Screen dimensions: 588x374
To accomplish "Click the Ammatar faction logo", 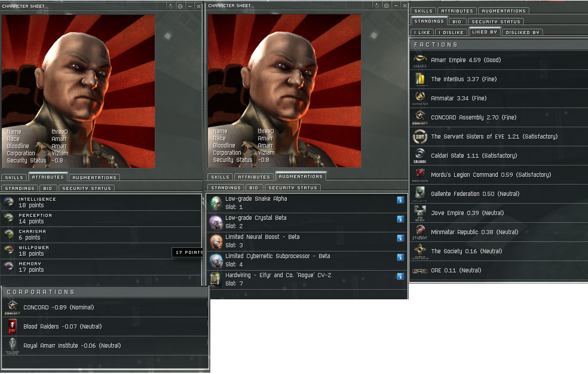I will [x=419, y=99].
